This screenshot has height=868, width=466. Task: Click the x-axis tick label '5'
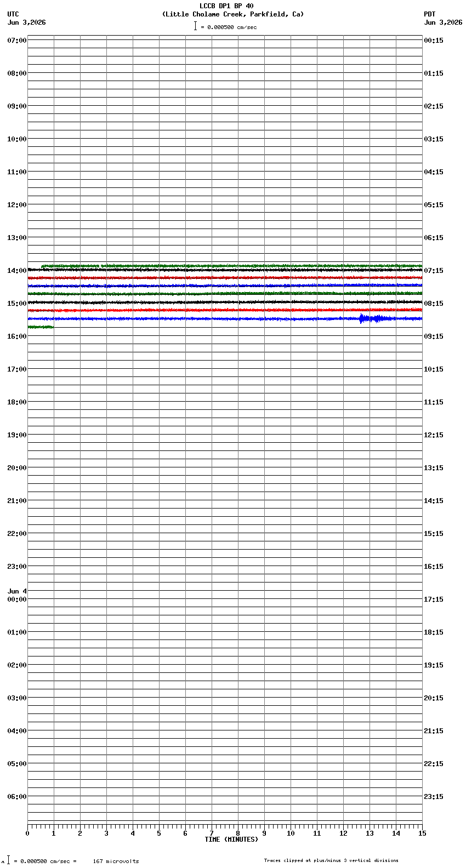159,833
